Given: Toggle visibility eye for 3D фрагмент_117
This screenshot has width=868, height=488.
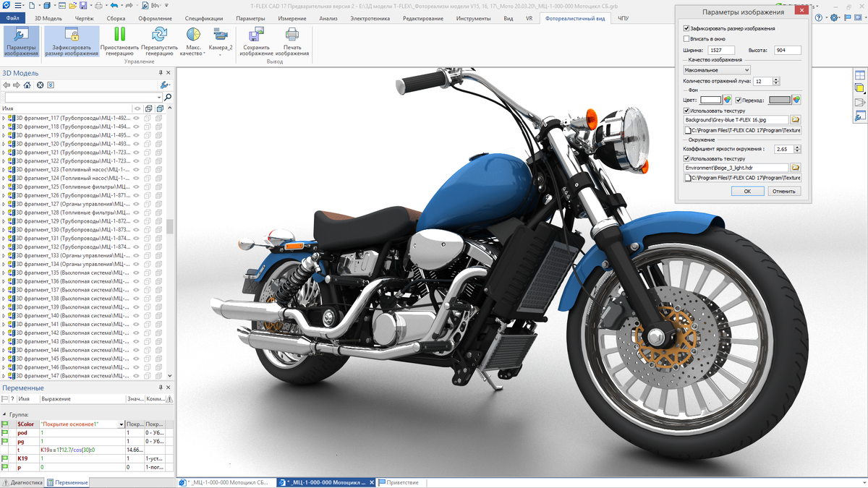Looking at the screenshot, I should point(136,118).
